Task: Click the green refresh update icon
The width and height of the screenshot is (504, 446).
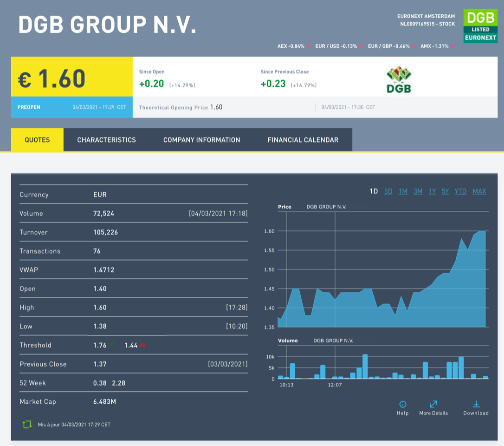Action: click(x=27, y=425)
